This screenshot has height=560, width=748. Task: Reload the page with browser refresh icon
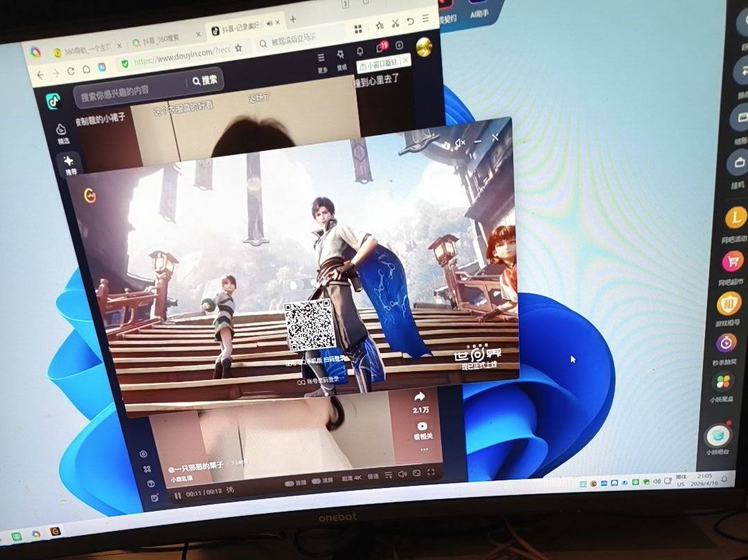71,71
